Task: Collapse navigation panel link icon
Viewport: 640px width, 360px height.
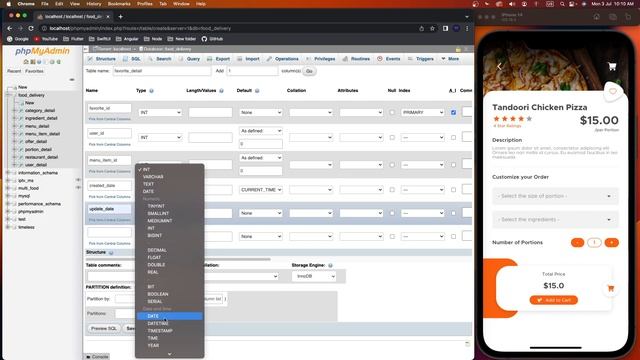Action: click(x=72, y=80)
